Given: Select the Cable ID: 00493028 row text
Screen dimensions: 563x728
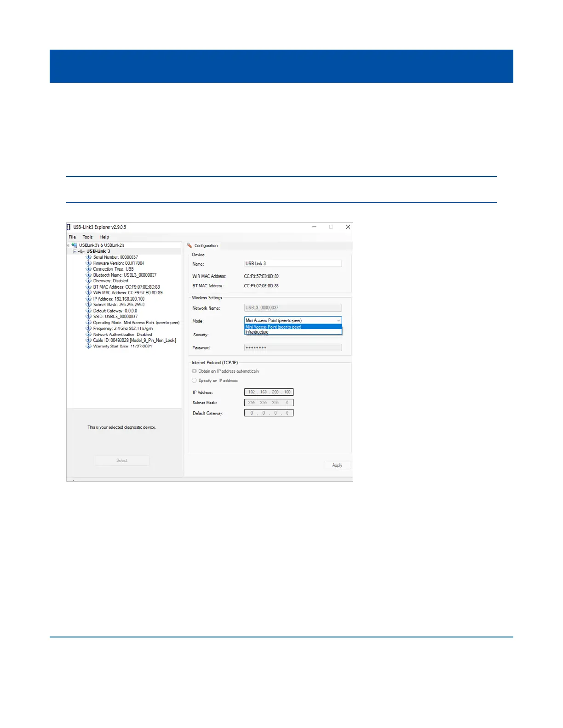Looking at the screenshot, I should tap(134, 341).
